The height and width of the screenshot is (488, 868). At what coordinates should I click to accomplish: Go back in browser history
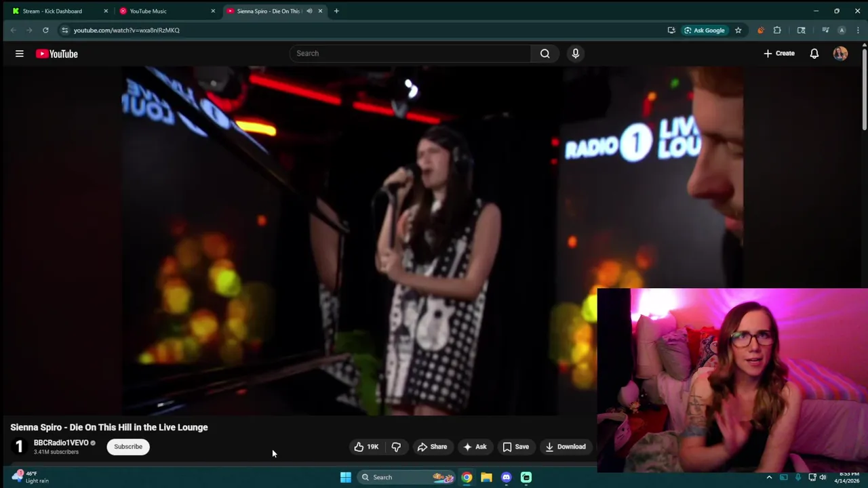coord(13,30)
